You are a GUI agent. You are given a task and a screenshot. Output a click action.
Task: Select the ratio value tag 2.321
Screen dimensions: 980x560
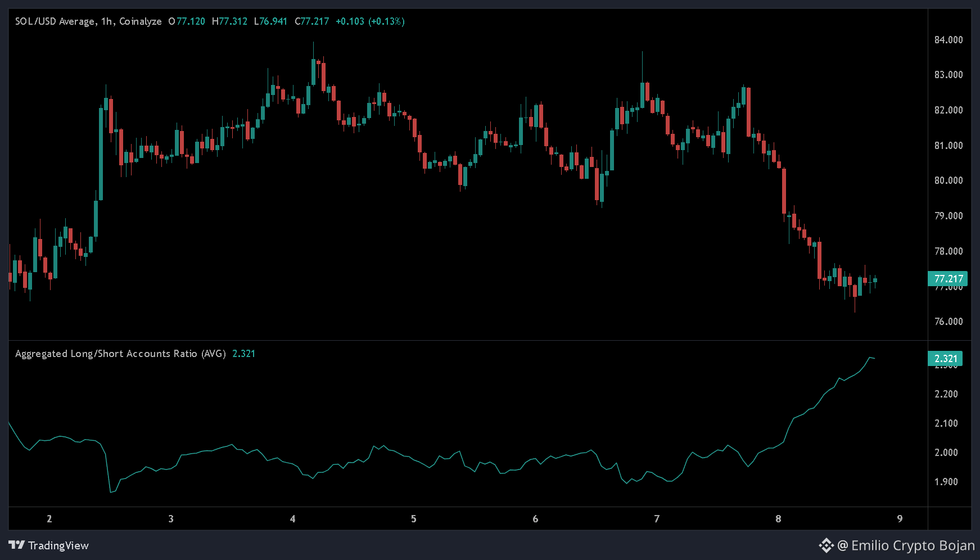(945, 359)
